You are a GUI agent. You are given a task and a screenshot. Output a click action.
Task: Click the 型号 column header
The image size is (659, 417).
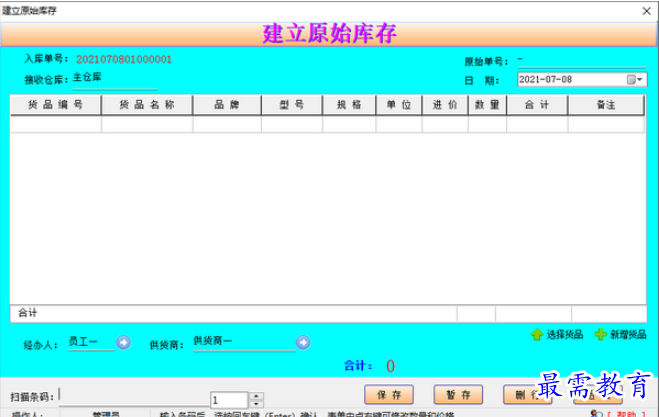[x=292, y=105]
